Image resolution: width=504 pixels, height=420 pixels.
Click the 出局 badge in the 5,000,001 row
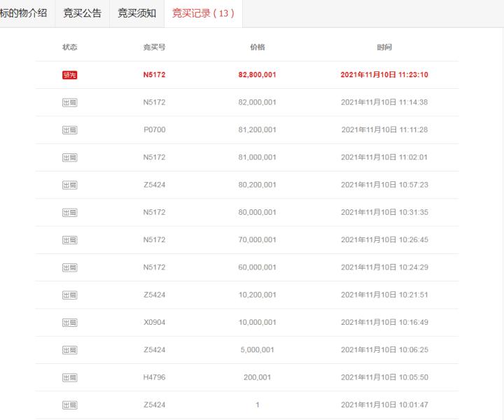coord(70,350)
